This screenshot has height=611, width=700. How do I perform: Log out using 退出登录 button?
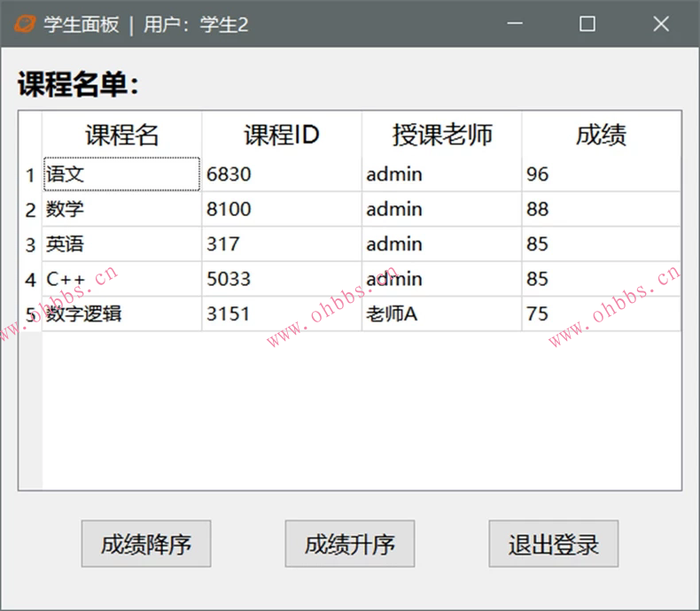pyautogui.click(x=554, y=544)
